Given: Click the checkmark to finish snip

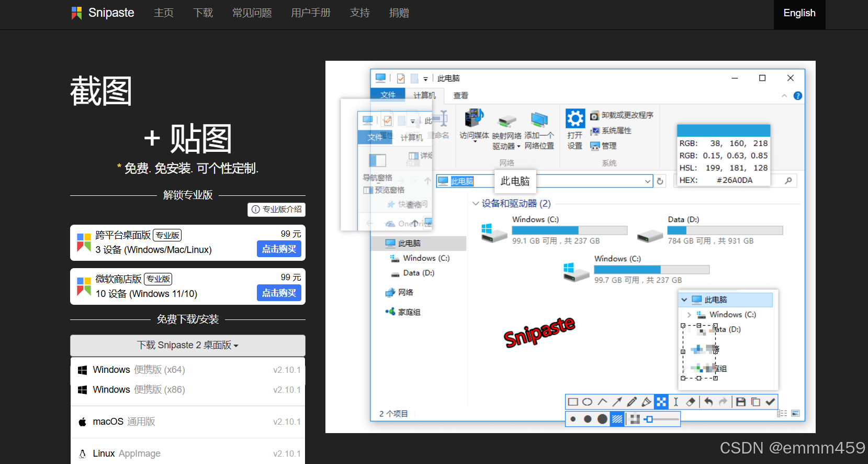Looking at the screenshot, I should (x=770, y=402).
